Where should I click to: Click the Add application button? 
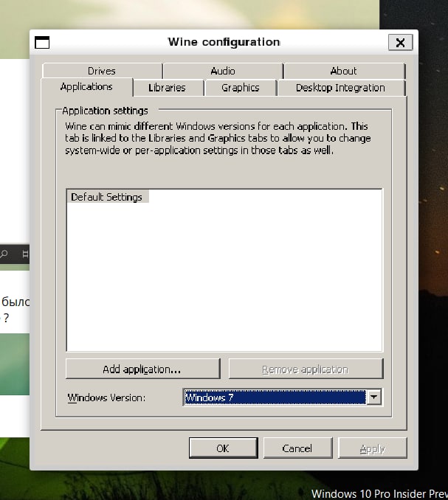pyautogui.click(x=142, y=369)
